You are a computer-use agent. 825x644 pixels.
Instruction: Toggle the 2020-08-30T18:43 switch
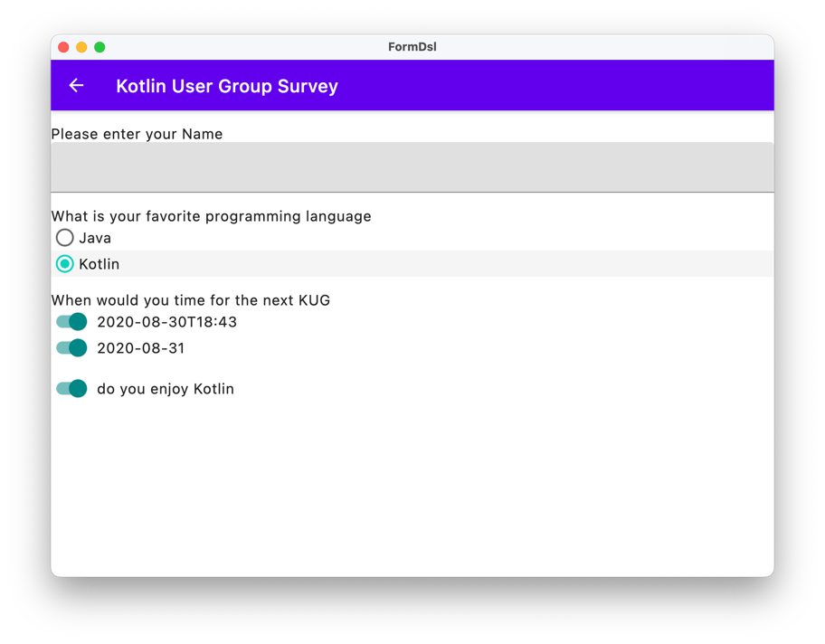[x=71, y=321]
